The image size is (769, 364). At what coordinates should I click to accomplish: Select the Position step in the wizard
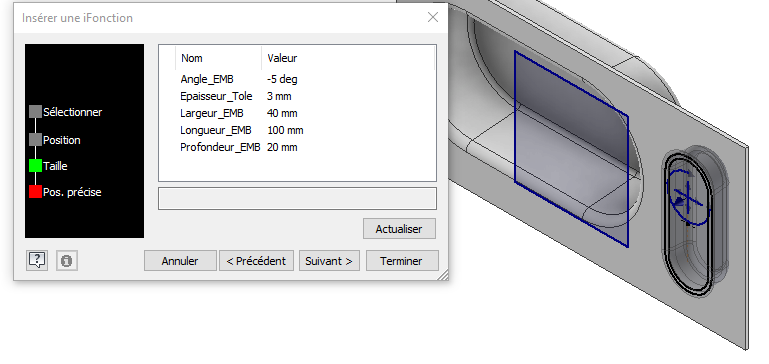pyautogui.click(x=55, y=140)
